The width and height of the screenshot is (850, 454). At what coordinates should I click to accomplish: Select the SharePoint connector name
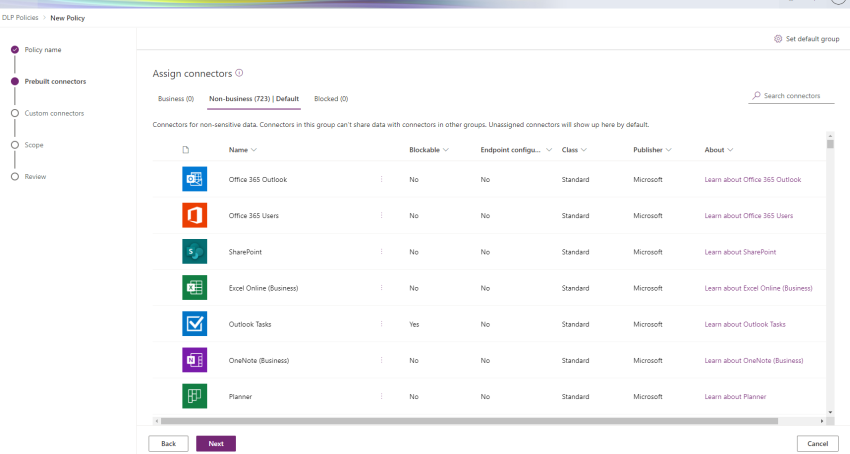click(245, 252)
